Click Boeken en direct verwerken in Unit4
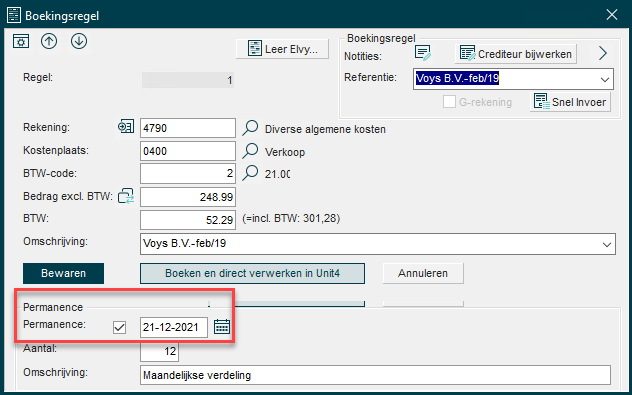This screenshot has height=395, width=632. click(x=252, y=273)
